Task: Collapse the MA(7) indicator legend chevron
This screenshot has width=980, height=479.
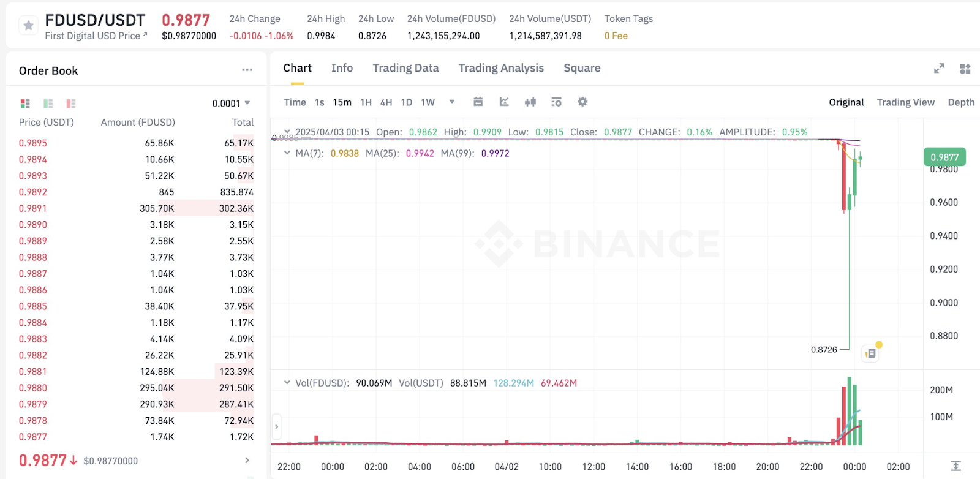Action: click(x=287, y=153)
